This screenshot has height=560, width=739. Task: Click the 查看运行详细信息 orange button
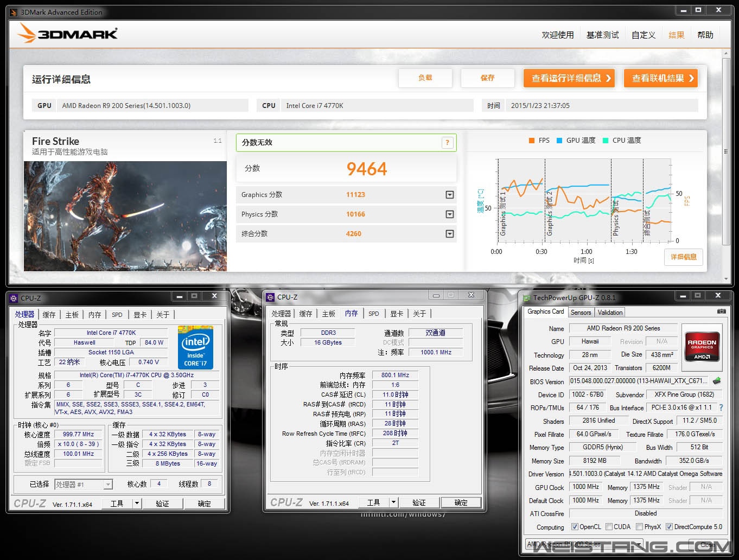tap(569, 78)
